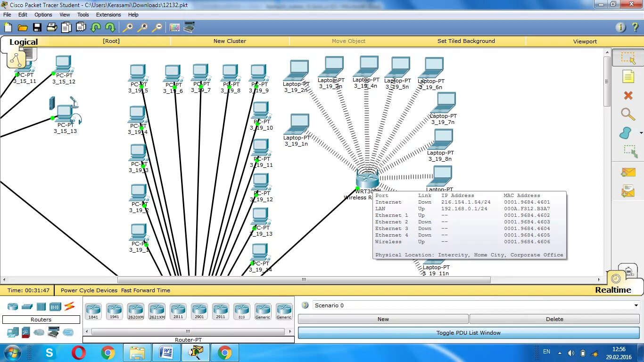Click Fast Forward Time
The height and width of the screenshot is (362, 644).
click(146, 290)
